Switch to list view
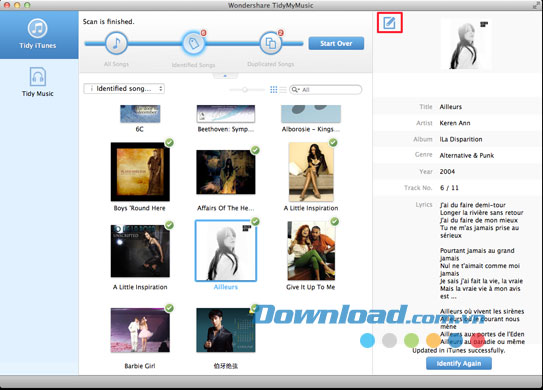The image size is (543, 390). click(x=283, y=90)
